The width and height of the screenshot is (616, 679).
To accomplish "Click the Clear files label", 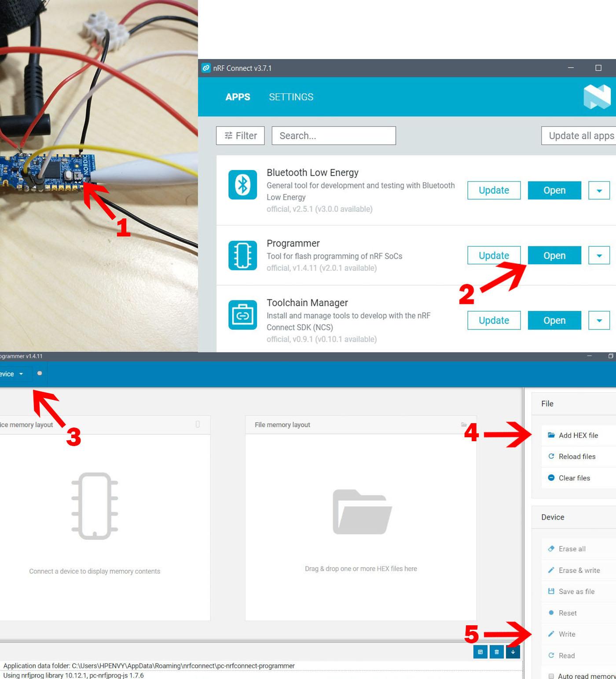I will (x=574, y=478).
